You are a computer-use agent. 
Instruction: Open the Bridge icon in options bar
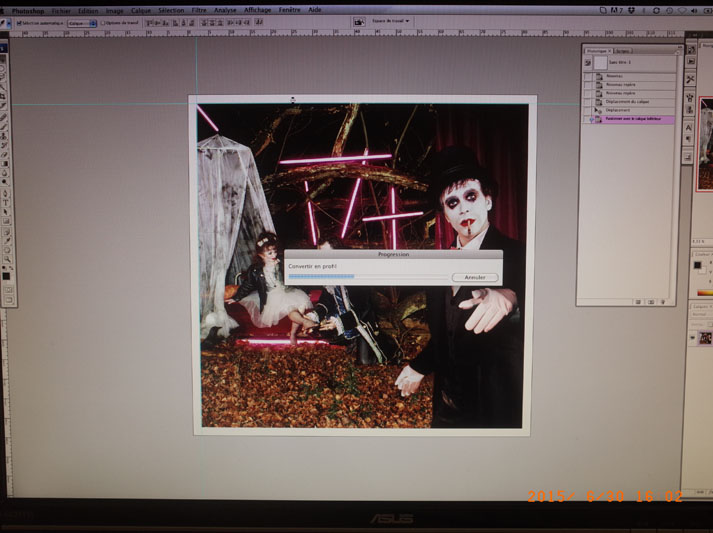click(359, 22)
